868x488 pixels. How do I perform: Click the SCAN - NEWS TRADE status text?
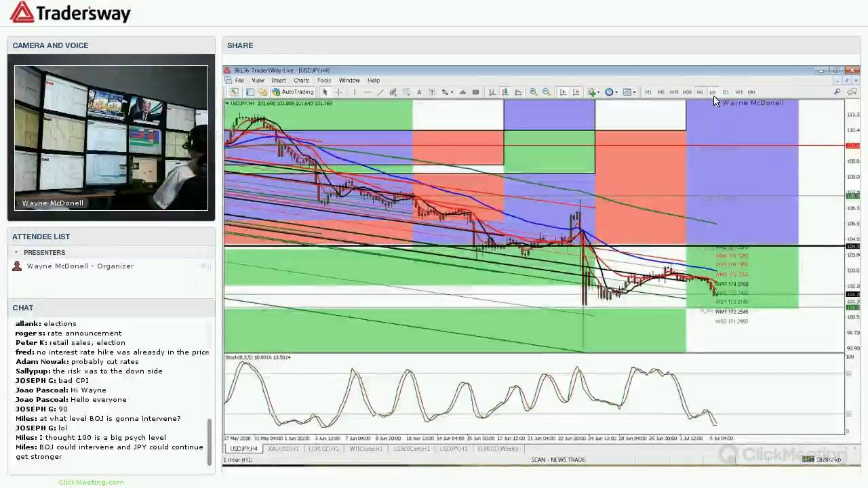point(558,460)
